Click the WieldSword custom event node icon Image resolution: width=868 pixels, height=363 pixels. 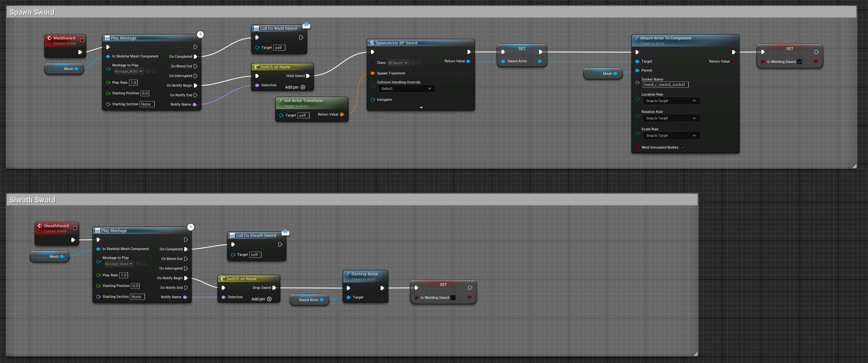pos(49,38)
